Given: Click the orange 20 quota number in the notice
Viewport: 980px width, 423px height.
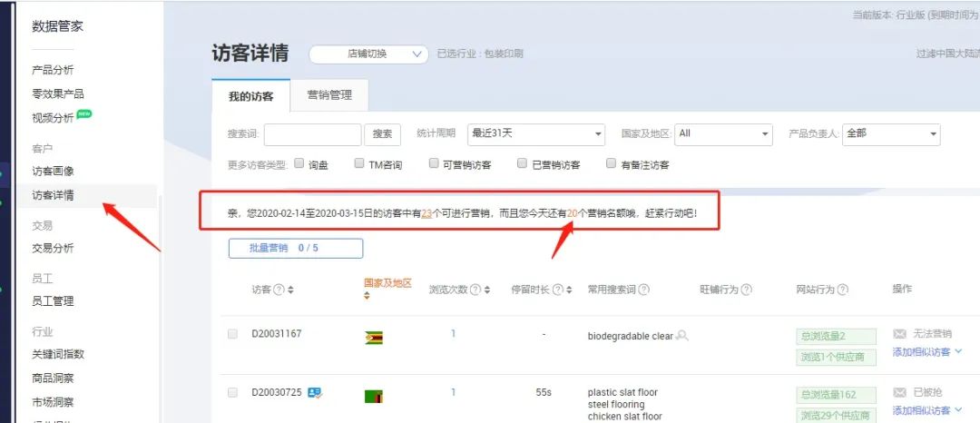Looking at the screenshot, I should click(x=573, y=213).
